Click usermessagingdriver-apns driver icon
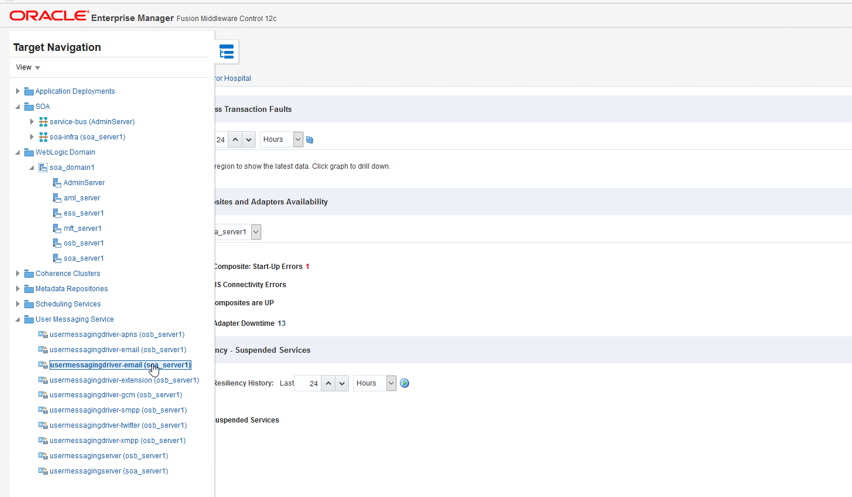This screenshot has height=497, width=852. point(43,334)
